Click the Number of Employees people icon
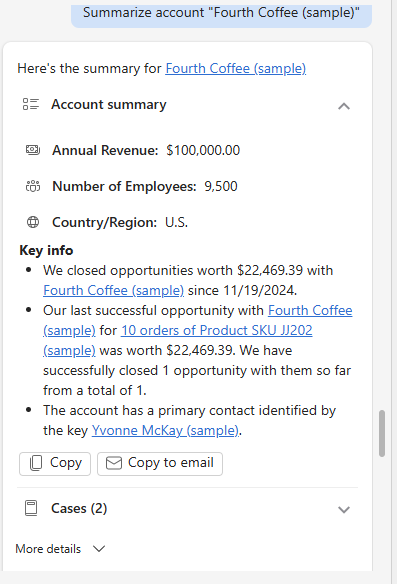397x584 pixels. click(x=33, y=186)
